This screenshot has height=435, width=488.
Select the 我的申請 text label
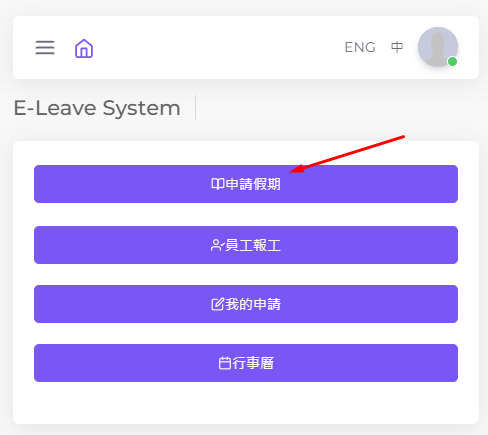pyautogui.click(x=253, y=304)
